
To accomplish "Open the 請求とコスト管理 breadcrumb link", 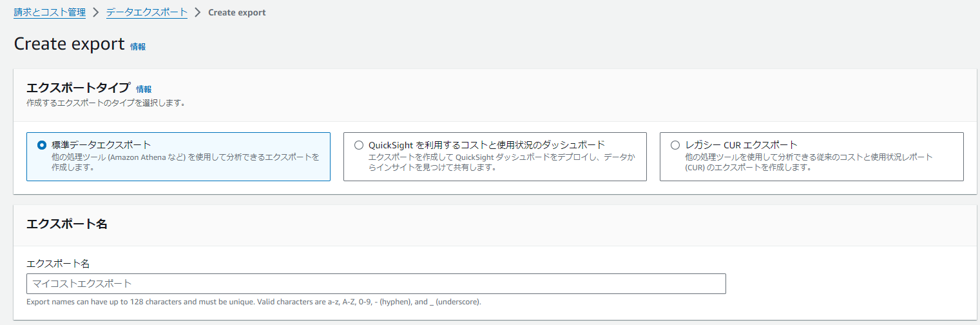I will pyautogui.click(x=50, y=12).
